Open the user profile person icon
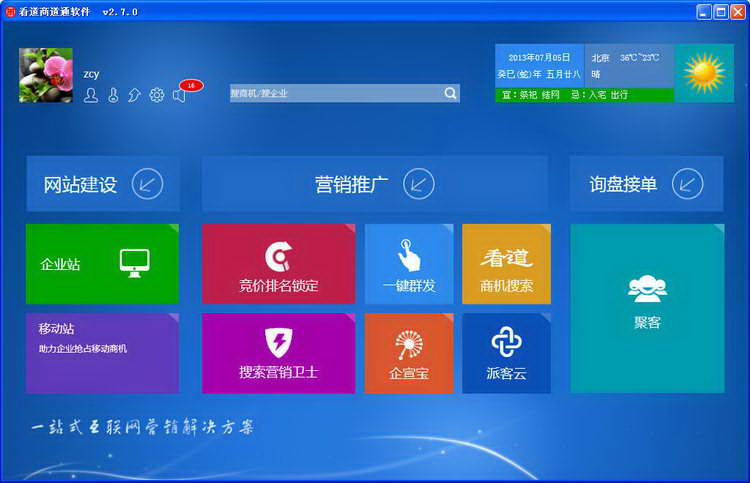 [91, 95]
